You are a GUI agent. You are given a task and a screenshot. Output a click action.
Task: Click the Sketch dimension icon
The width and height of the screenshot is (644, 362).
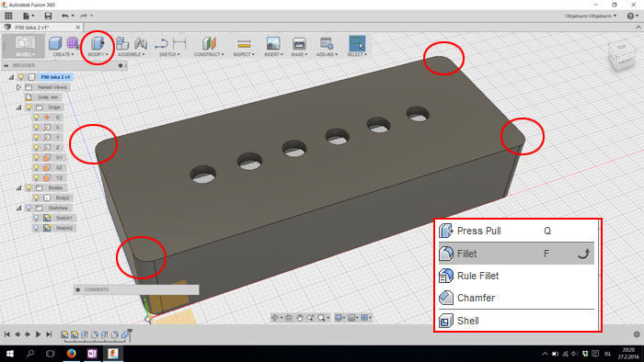click(x=179, y=43)
